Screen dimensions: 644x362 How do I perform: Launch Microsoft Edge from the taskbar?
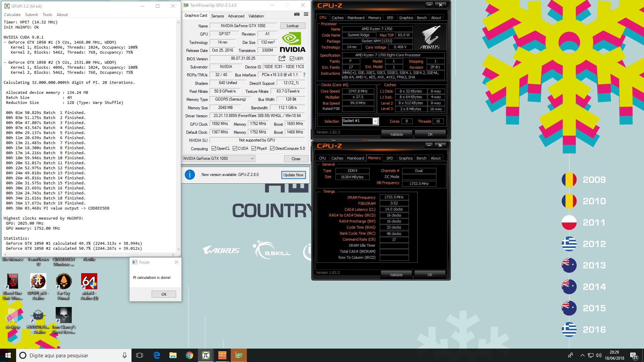157,355
